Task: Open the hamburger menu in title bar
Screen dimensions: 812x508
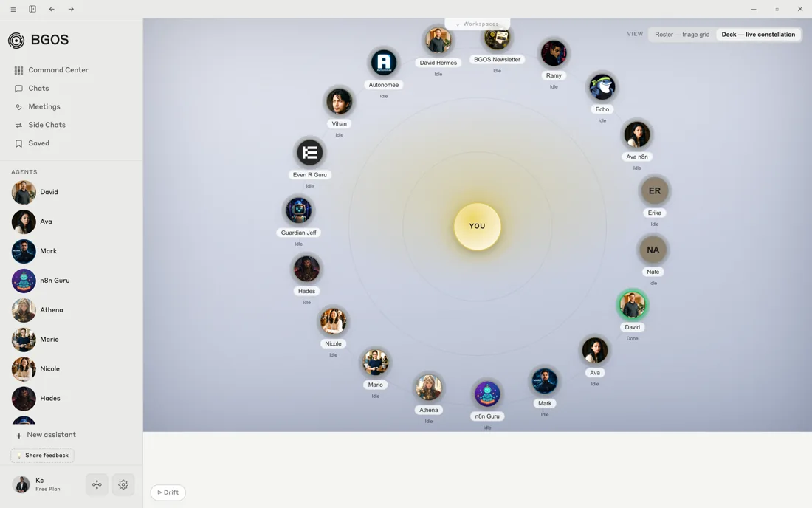Action: [13, 9]
